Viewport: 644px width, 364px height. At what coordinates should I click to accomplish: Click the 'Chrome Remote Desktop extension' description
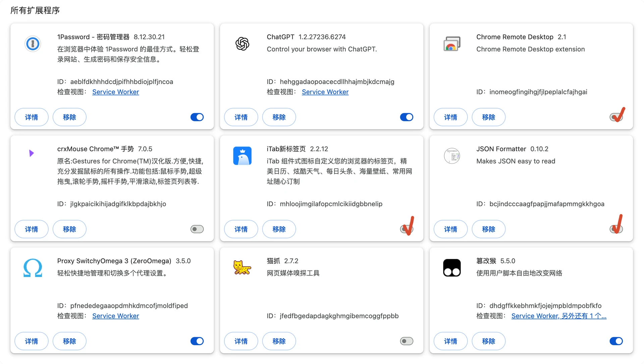[x=530, y=49]
